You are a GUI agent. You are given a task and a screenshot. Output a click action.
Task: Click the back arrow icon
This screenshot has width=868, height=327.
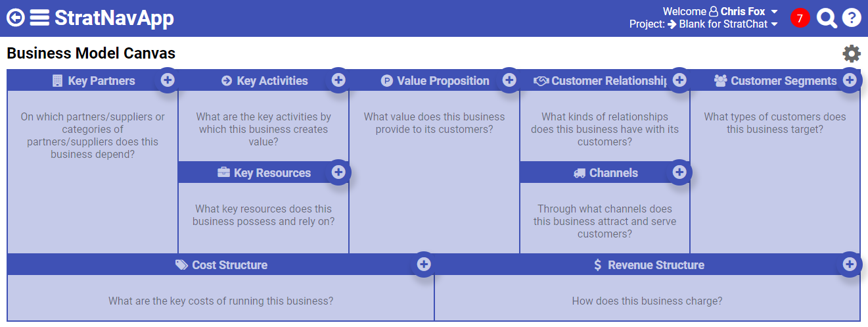click(16, 18)
